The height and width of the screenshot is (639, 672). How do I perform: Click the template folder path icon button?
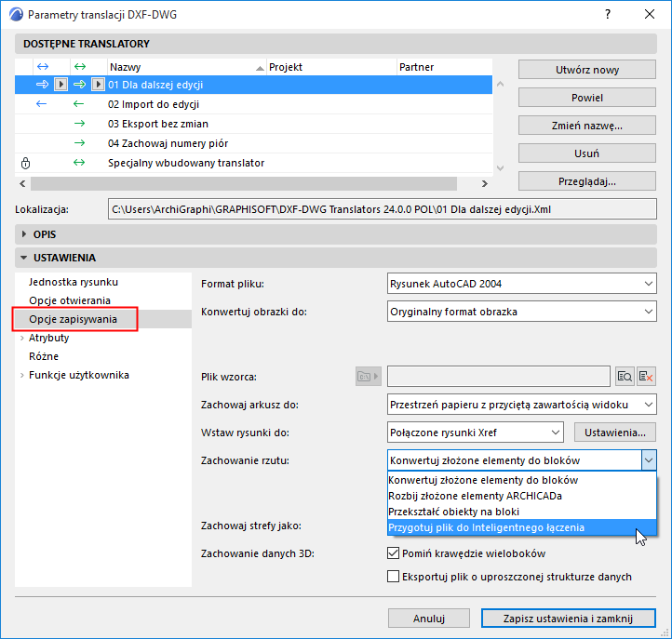pyautogui.click(x=369, y=377)
